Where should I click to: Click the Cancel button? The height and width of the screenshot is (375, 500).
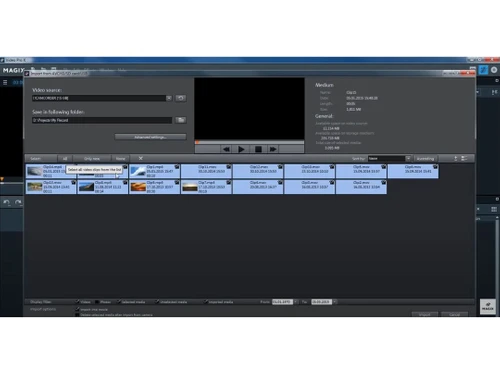pyautogui.click(x=455, y=314)
